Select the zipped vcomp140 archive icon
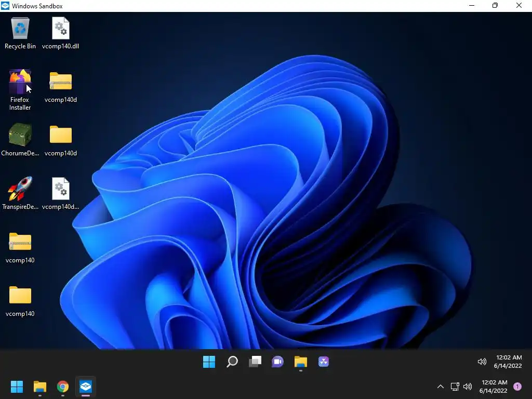Image resolution: width=532 pixels, height=399 pixels. (20, 248)
